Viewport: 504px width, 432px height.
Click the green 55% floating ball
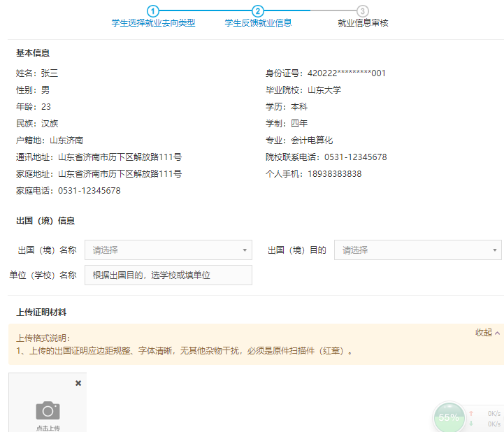click(448, 417)
